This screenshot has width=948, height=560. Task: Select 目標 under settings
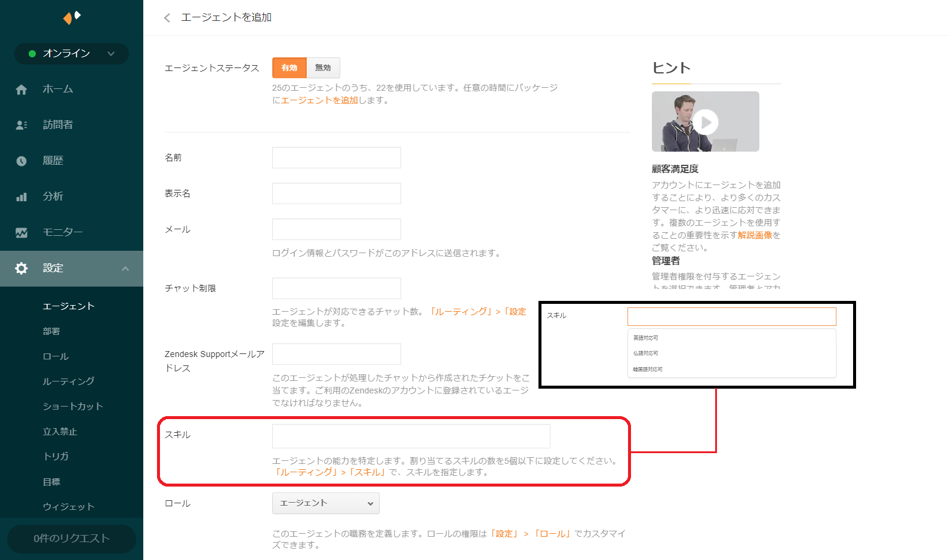pos(51,482)
